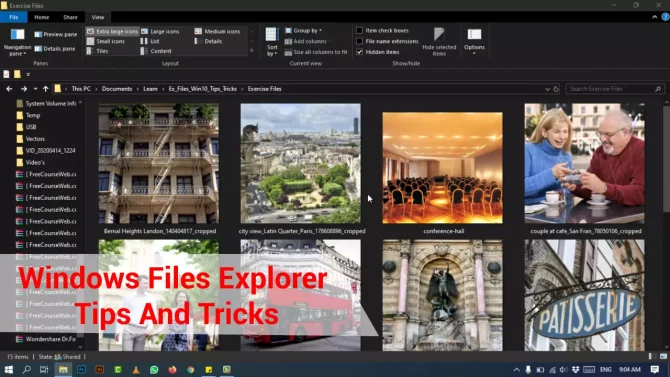Select couple at cafe photo thumbnail
This screenshot has height=377, width=670.
pos(584,163)
